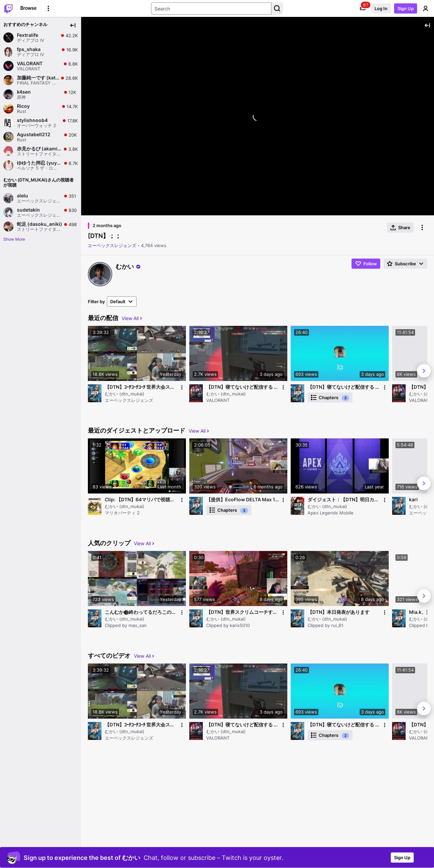Open video options menu next to Share

pyautogui.click(x=422, y=227)
